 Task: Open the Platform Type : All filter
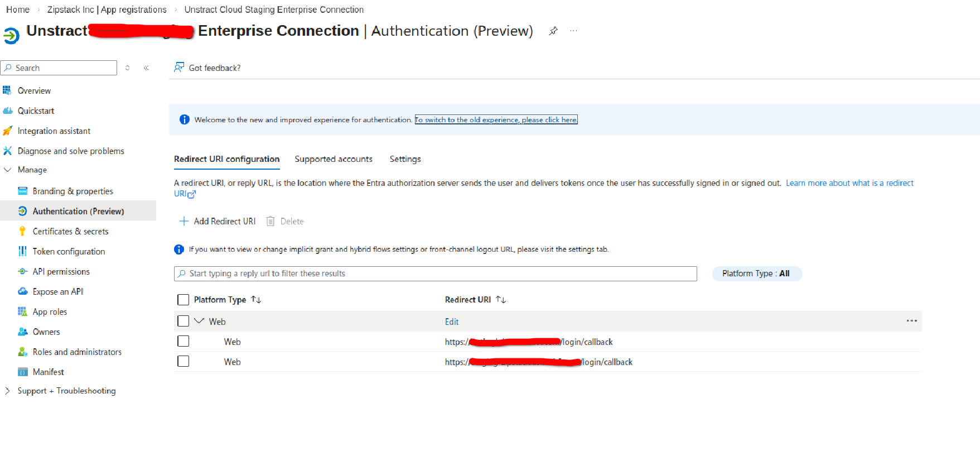pos(757,274)
